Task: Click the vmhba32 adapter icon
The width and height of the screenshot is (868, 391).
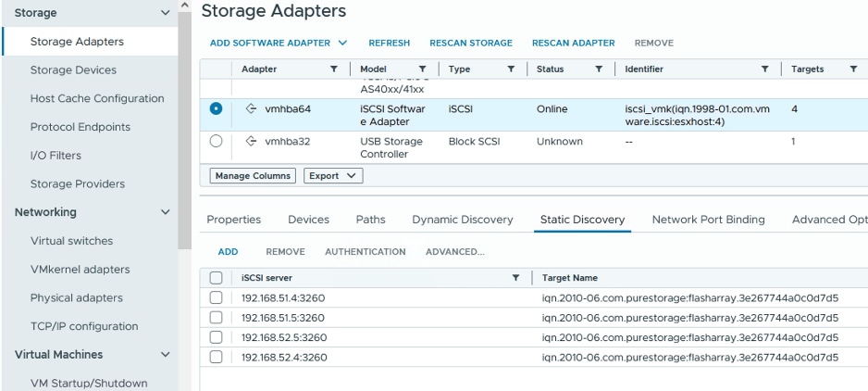Action: [251, 142]
